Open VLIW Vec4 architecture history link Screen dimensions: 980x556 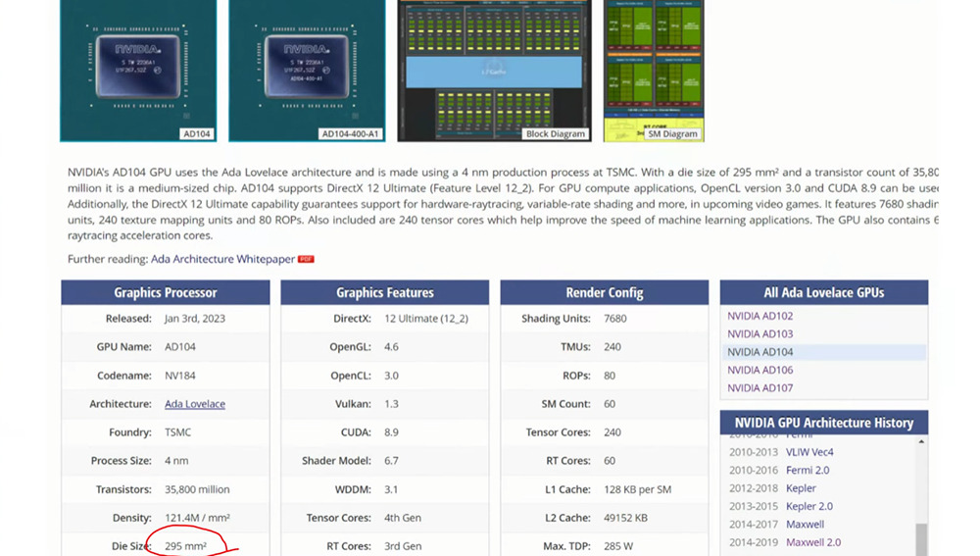point(809,452)
